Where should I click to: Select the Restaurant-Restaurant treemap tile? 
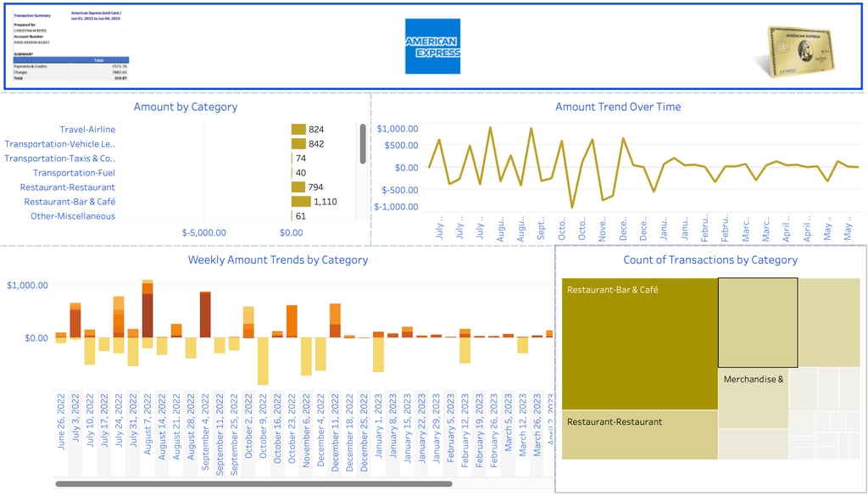pyautogui.click(x=639, y=435)
